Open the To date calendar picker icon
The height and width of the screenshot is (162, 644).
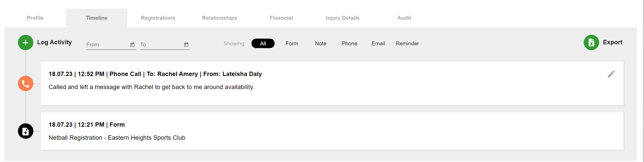click(186, 45)
